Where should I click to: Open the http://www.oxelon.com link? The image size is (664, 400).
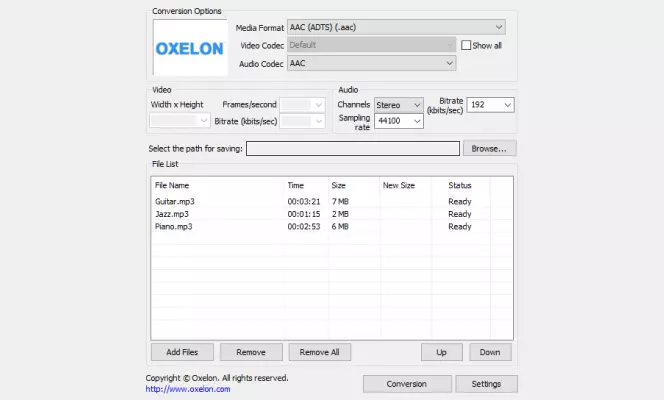coord(188,389)
